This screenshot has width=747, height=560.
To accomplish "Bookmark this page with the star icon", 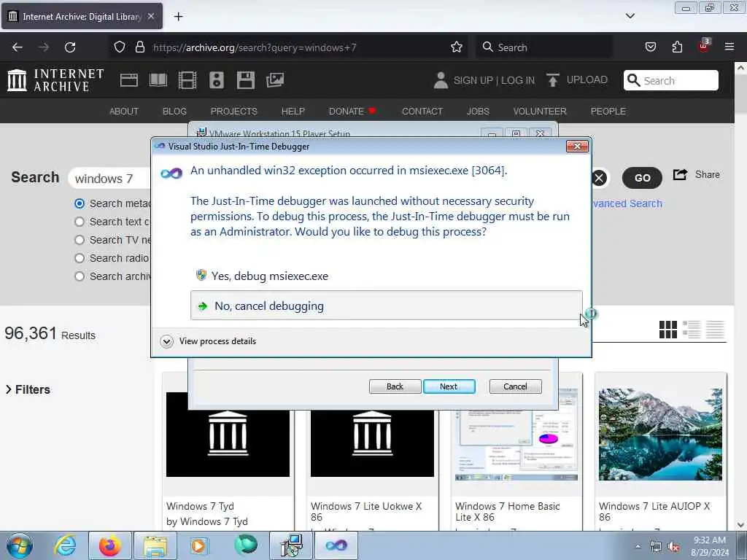I will pos(457,47).
